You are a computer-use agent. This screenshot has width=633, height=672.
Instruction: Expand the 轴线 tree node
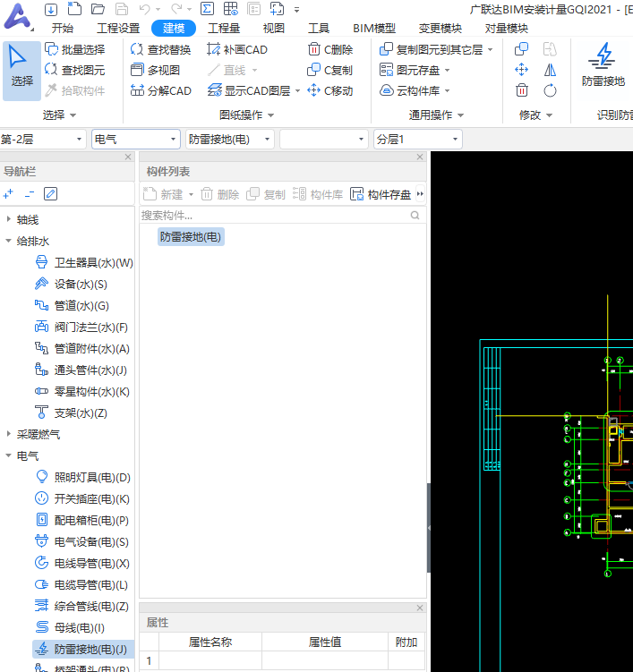point(9,219)
